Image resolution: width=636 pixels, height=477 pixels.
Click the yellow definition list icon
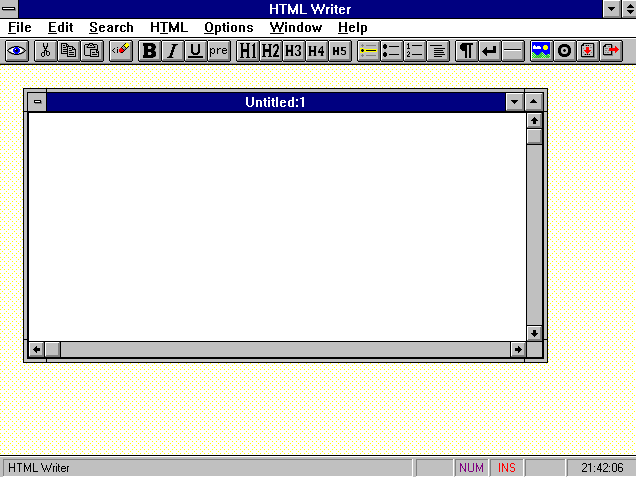click(369, 51)
